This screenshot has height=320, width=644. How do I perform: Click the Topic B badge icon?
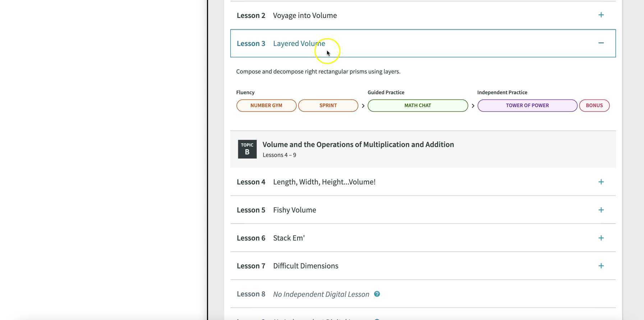pyautogui.click(x=247, y=149)
